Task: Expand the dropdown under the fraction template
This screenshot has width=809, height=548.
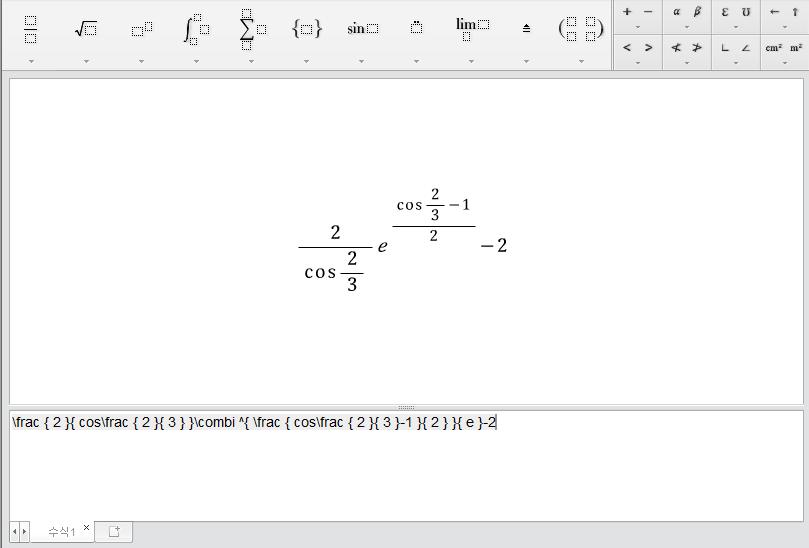Action: 31,61
